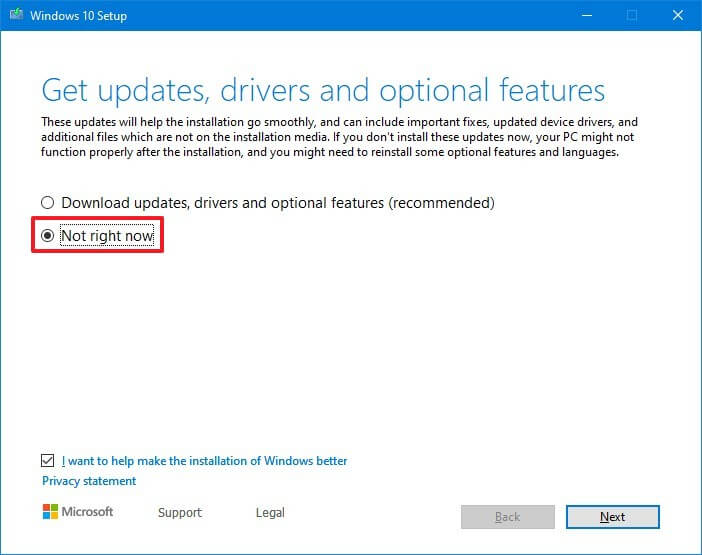Open the 'I want to help make the installation' link

click(205, 461)
